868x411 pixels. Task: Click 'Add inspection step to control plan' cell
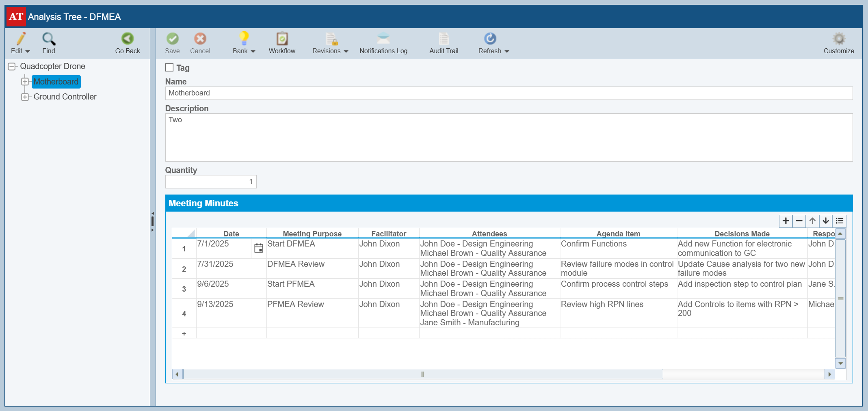[x=742, y=288]
